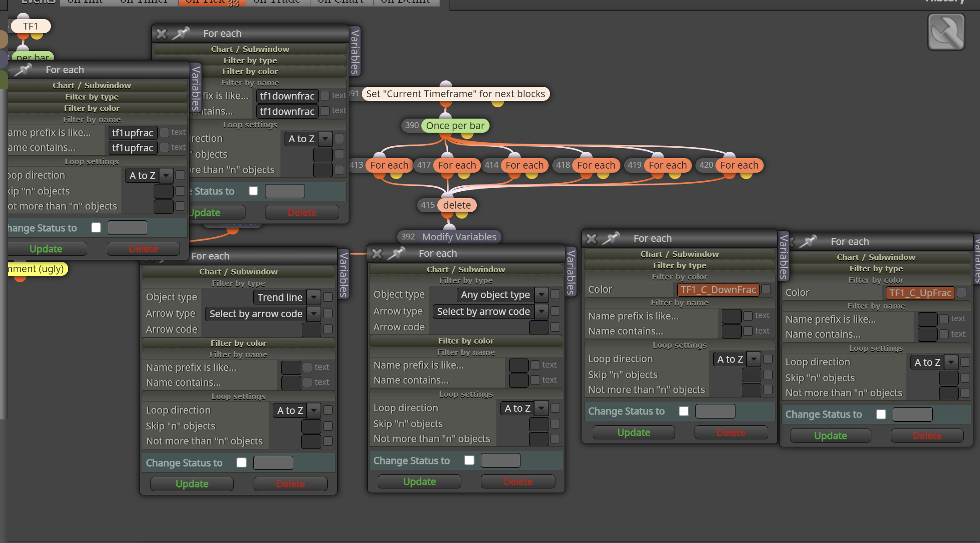Image resolution: width=980 pixels, height=543 pixels.
Task: Open the Variables tab beside TF1_C_DownFrac panel
Action: (x=784, y=257)
